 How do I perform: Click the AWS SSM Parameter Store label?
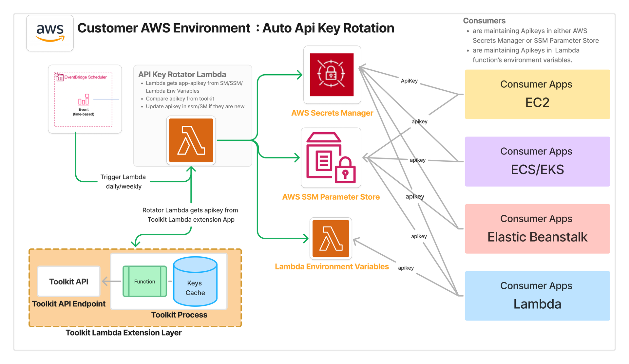point(331,197)
